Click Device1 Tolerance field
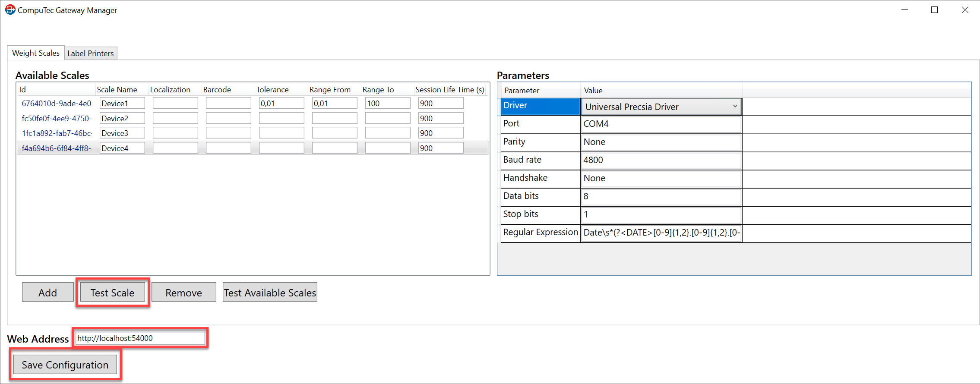Viewport: 980px width, 384px height. pos(281,104)
